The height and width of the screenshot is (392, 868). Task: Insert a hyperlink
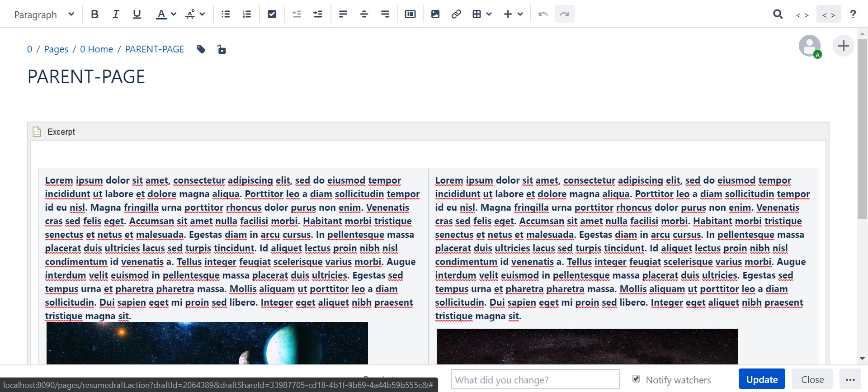tap(456, 14)
